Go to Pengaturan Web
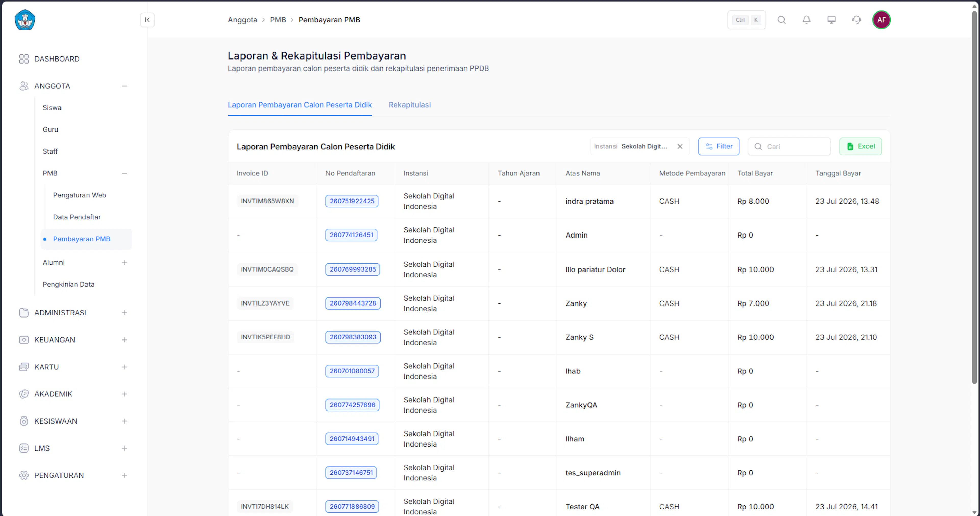This screenshot has height=516, width=980. point(80,195)
